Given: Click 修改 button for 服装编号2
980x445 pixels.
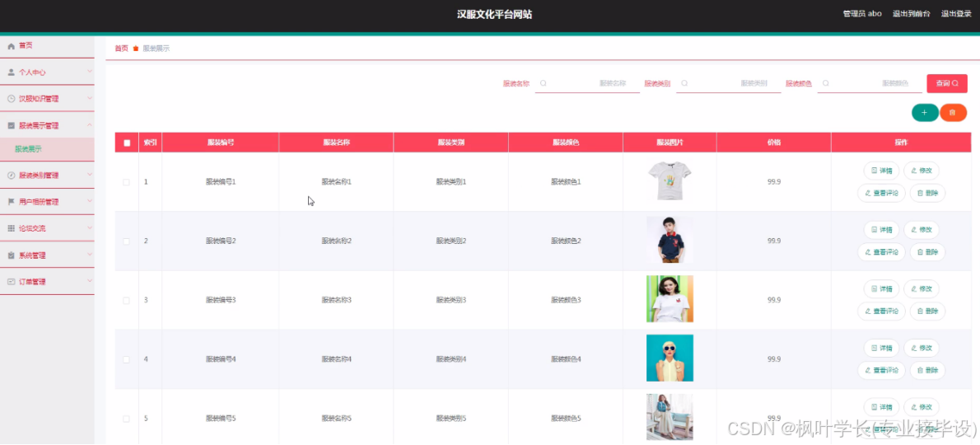Looking at the screenshot, I should (922, 230).
